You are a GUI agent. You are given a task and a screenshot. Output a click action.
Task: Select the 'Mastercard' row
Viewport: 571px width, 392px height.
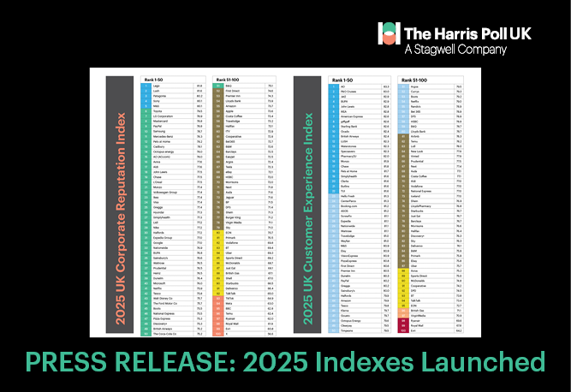tap(173, 122)
